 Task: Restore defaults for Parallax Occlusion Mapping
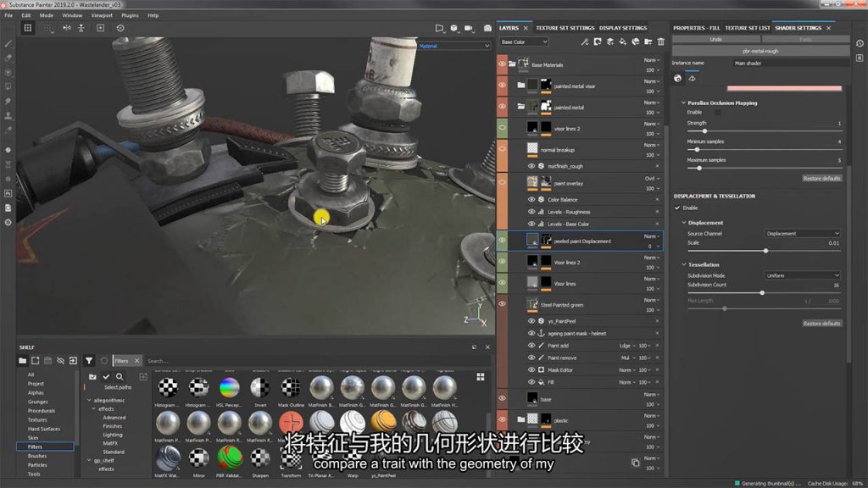pos(822,179)
